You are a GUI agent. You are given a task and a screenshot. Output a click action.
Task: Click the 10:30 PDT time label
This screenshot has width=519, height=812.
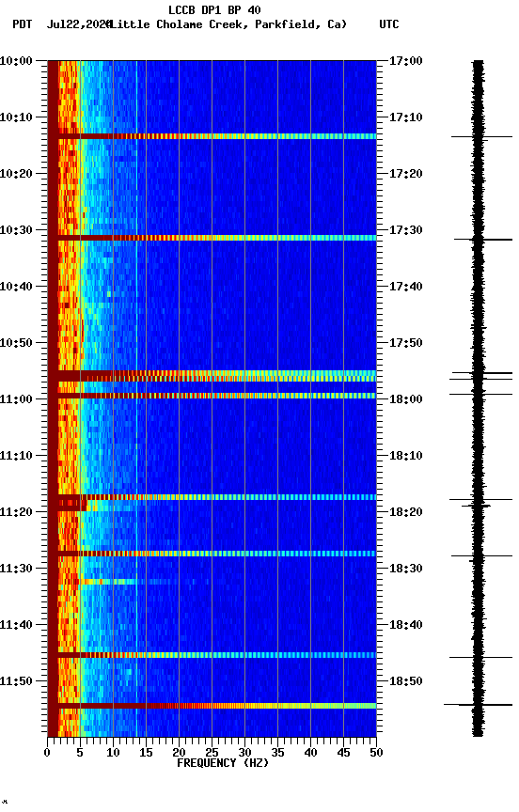point(16,230)
